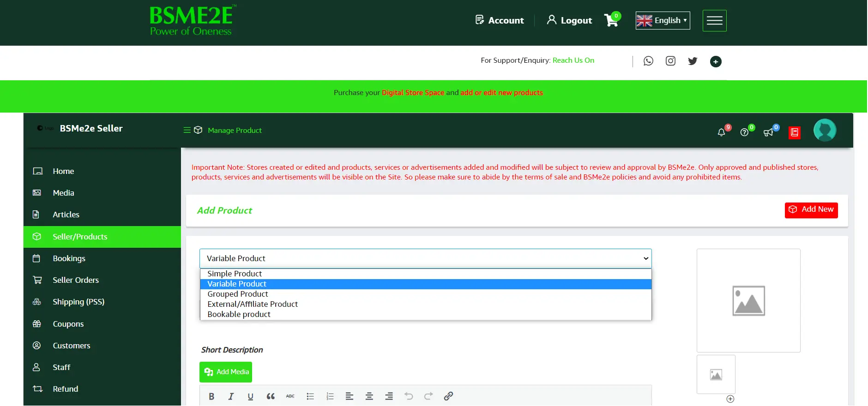This screenshot has width=868, height=406.
Task: Expand more social links plus icon
Action: (x=716, y=61)
